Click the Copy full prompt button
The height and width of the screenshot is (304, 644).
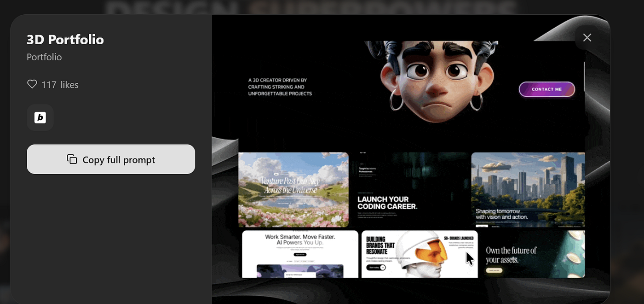pos(111,159)
